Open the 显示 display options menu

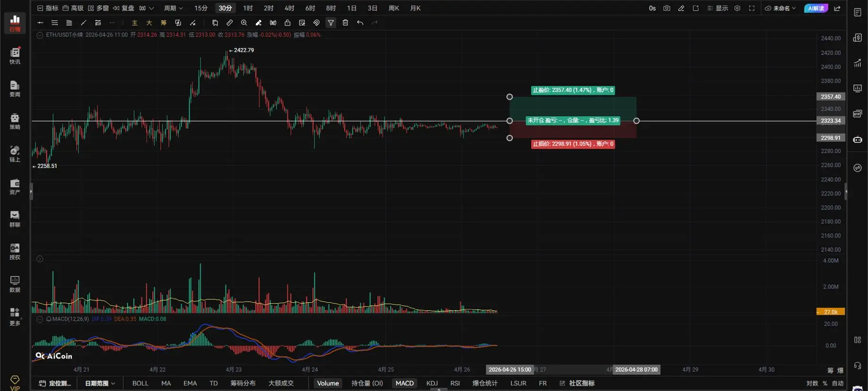(718, 8)
